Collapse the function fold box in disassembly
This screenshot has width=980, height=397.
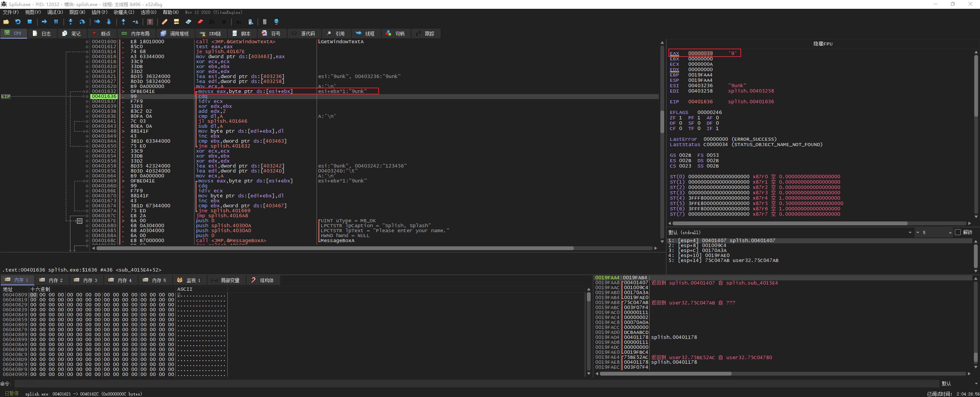(x=80, y=221)
